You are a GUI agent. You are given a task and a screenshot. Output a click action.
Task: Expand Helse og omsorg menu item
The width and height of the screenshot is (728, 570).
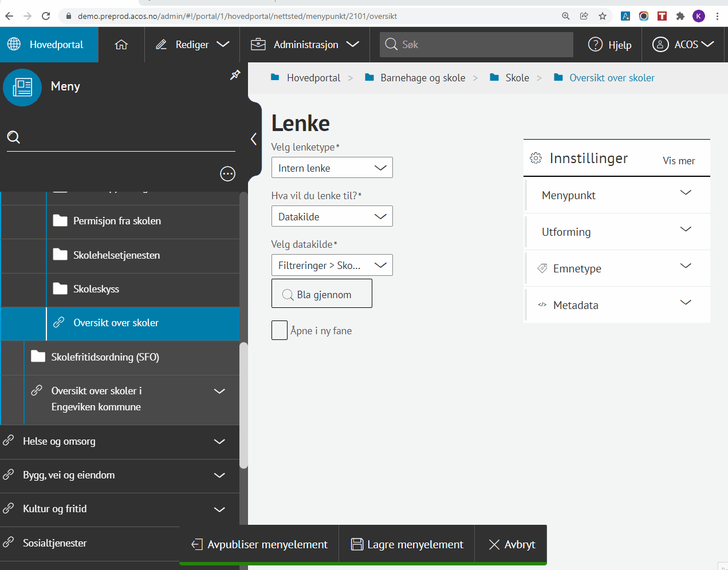coord(219,441)
